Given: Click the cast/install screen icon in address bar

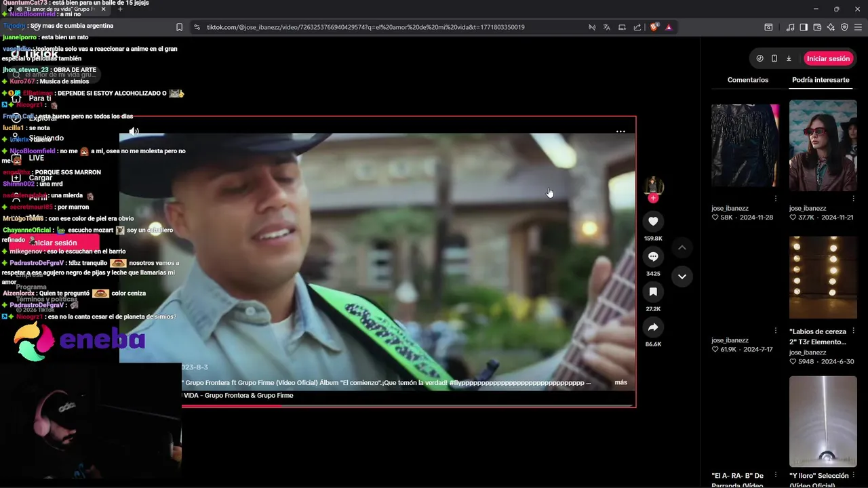Looking at the screenshot, I should tap(622, 27).
